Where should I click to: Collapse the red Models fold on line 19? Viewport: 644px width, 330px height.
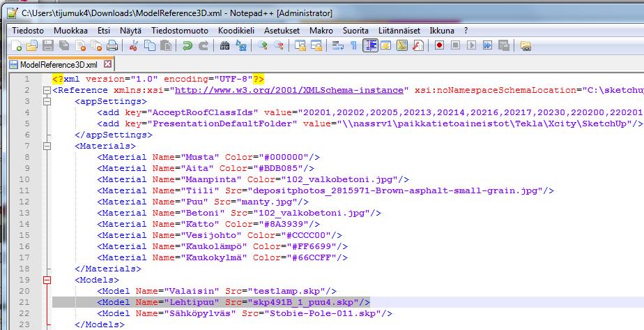(x=47, y=280)
